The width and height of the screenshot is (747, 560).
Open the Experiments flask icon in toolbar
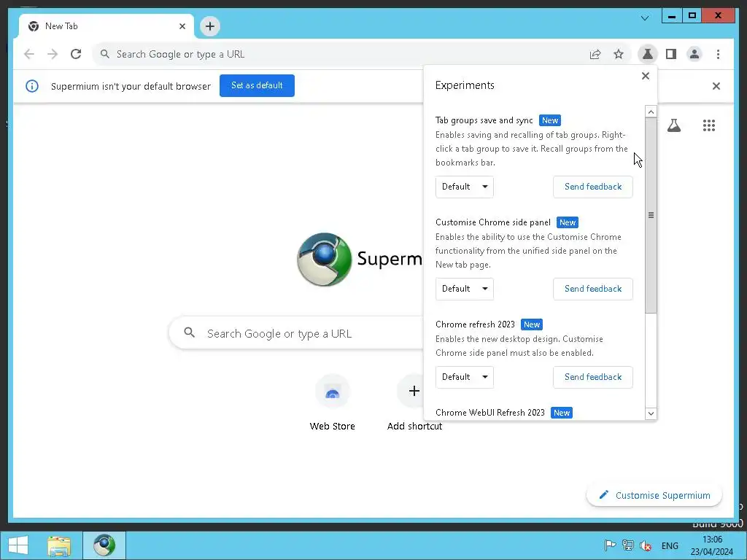[648, 54]
